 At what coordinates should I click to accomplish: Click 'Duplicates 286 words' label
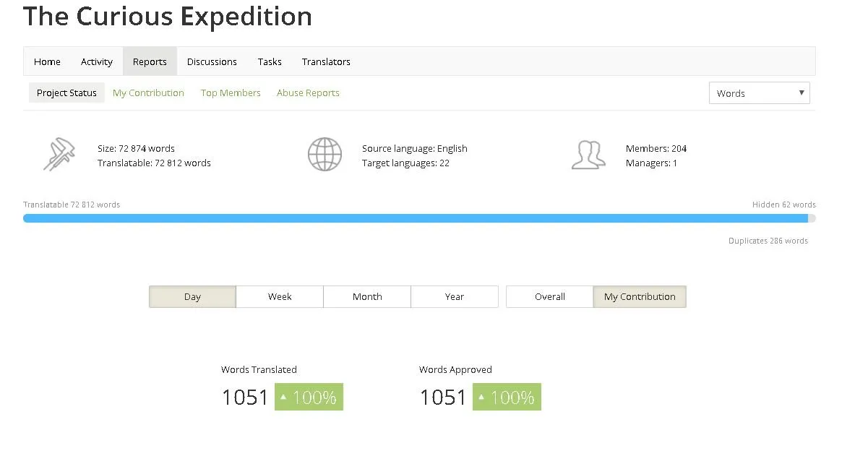(768, 241)
